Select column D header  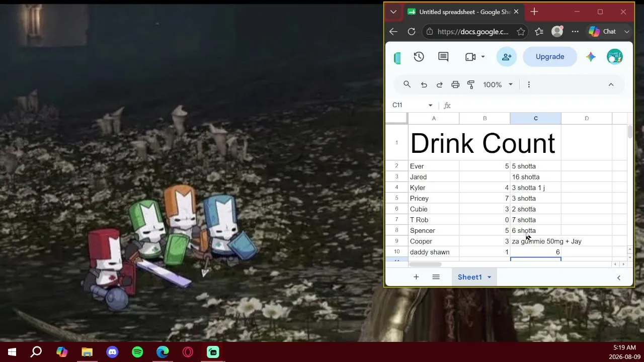[587, 118]
